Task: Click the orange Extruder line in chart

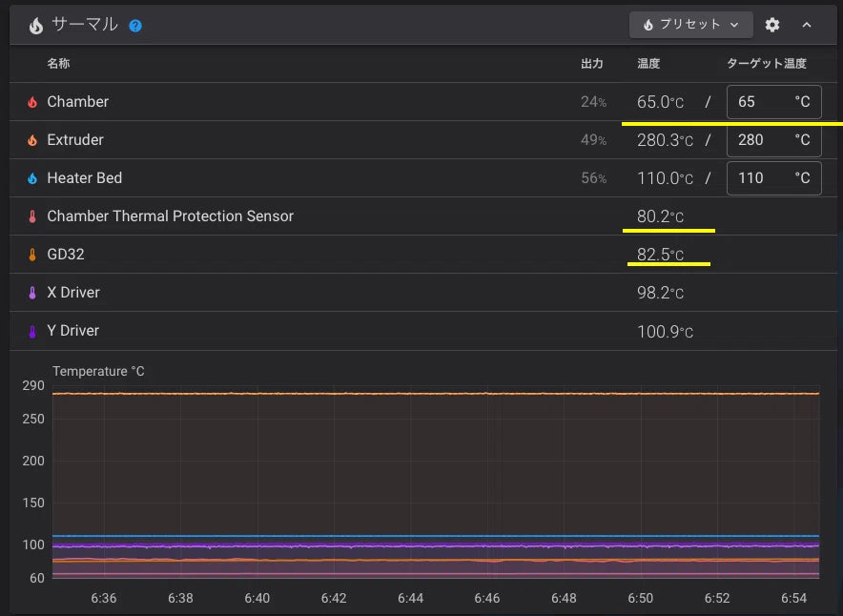Action: 436,394
